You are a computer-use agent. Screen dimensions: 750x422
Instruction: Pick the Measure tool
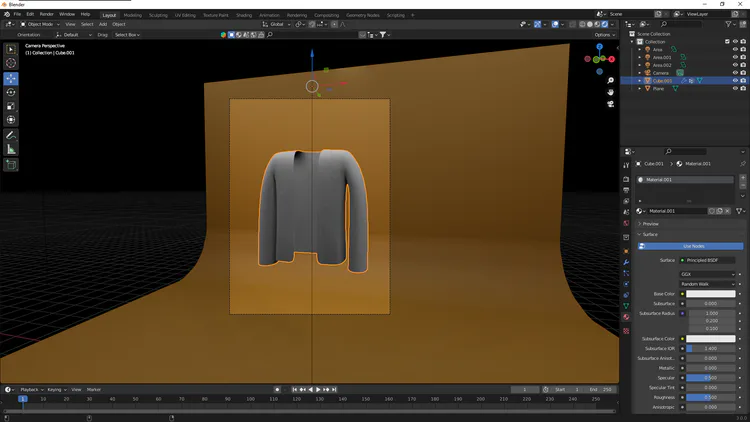pos(11,150)
